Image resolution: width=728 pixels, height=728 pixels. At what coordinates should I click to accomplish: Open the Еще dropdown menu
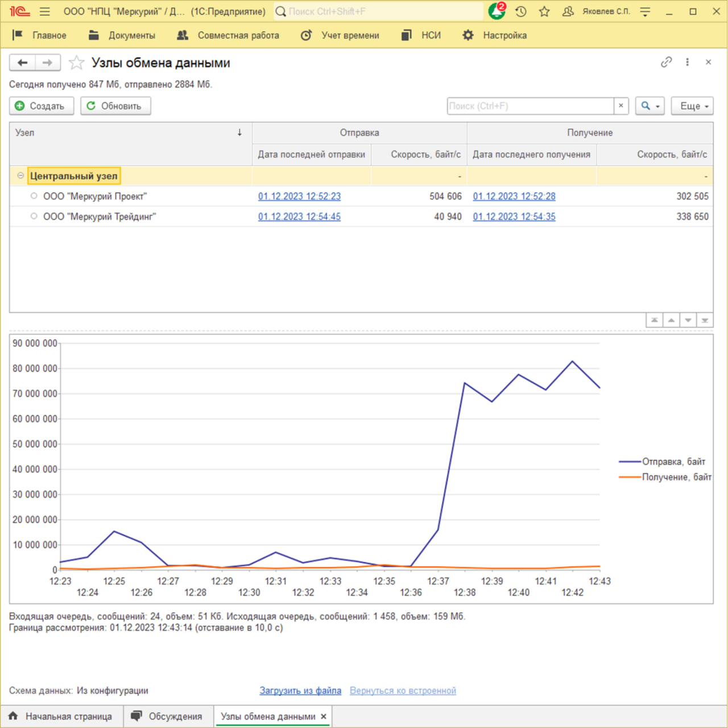pyautogui.click(x=692, y=106)
